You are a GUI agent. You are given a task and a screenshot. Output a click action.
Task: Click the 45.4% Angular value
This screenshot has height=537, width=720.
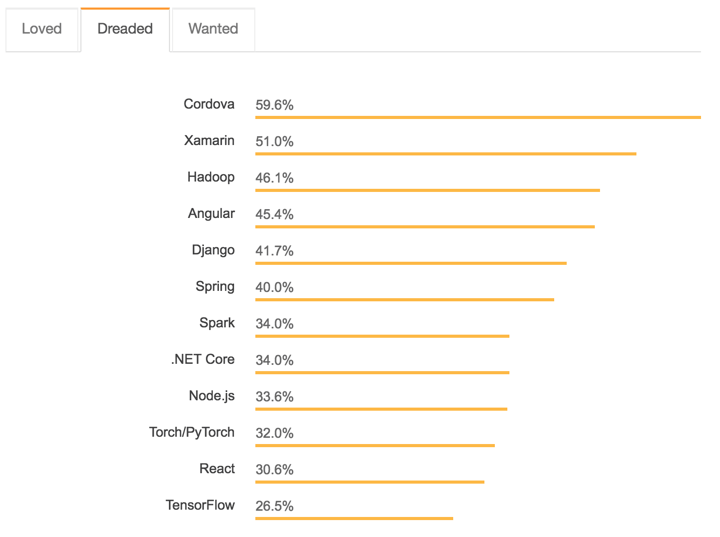click(275, 214)
